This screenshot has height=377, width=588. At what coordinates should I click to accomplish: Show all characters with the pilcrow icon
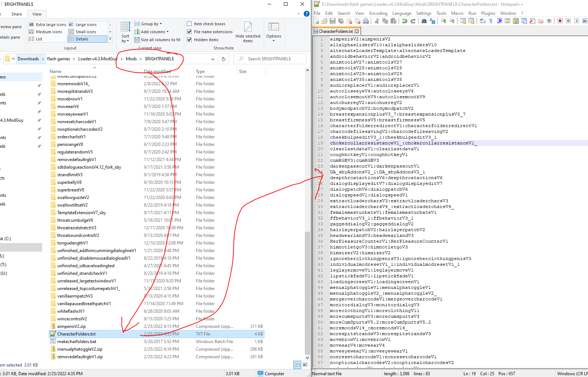click(491, 21)
